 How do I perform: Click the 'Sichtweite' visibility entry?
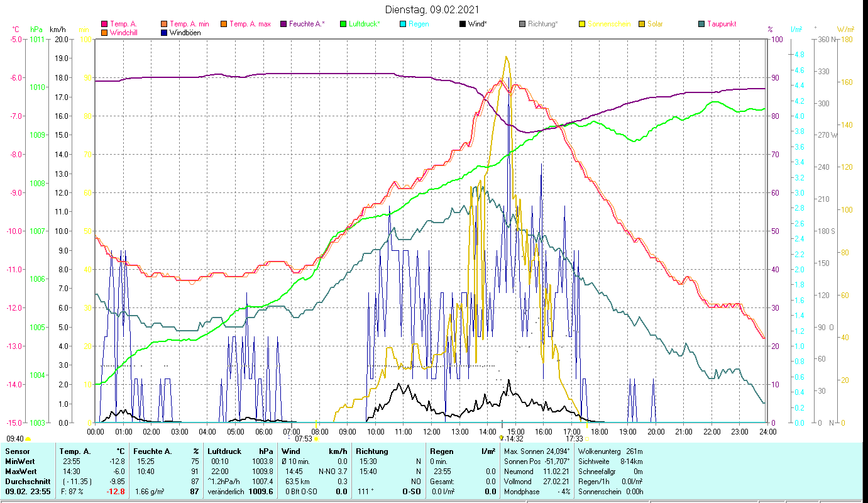coord(610,462)
